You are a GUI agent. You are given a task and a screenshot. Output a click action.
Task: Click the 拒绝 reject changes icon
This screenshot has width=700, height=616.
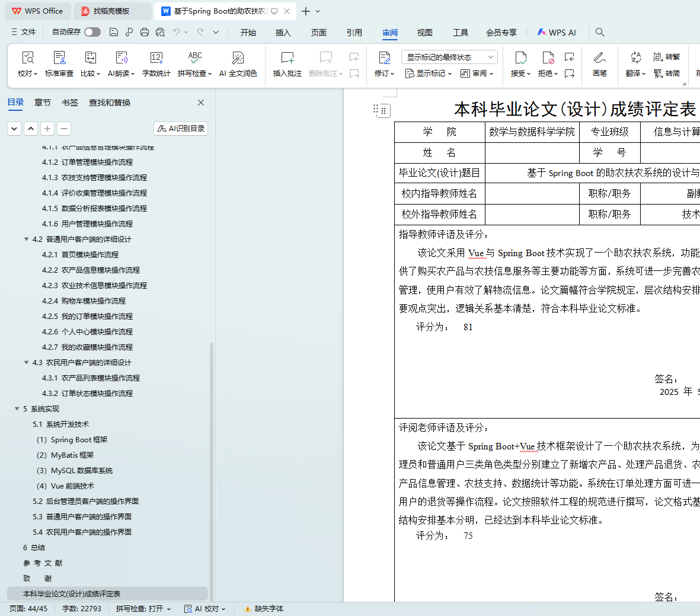[548, 58]
